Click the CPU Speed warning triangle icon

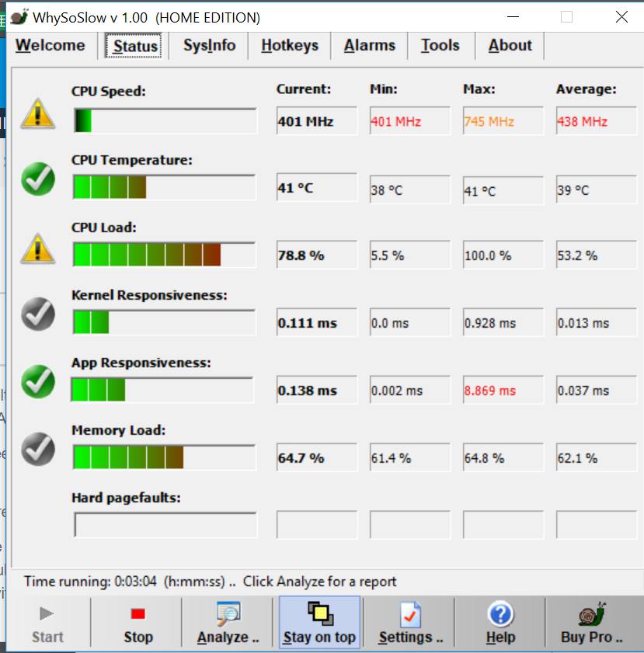coord(38,113)
